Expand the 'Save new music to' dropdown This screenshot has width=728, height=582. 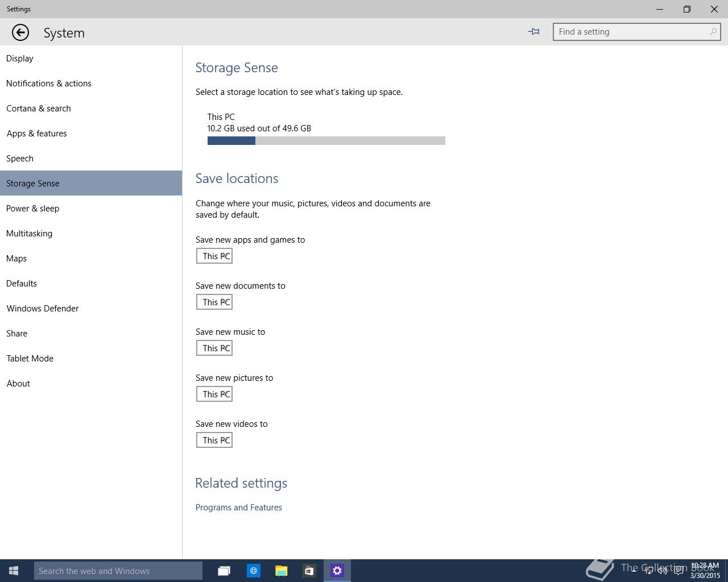click(214, 348)
